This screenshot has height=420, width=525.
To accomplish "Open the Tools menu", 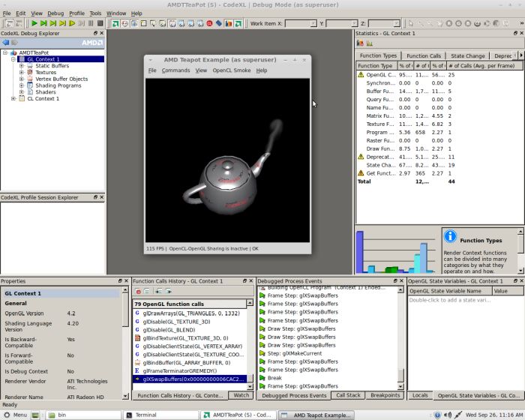I will tap(95, 13).
